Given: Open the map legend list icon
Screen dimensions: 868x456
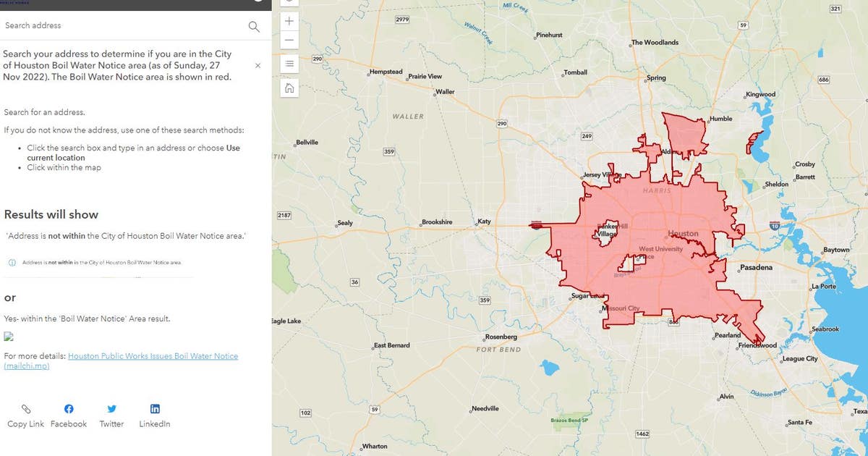Looking at the screenshot, I should pos(289,64).
